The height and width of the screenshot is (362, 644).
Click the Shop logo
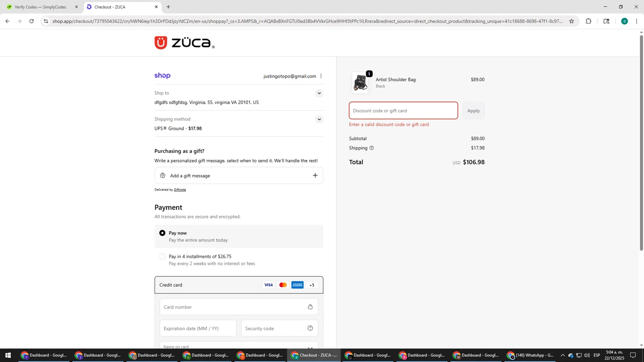pos(162,75)
